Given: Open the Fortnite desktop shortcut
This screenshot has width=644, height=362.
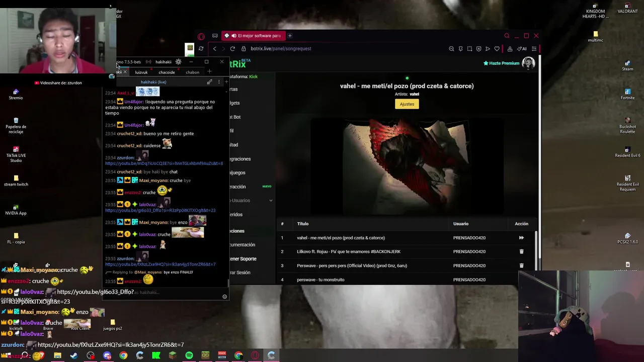Looking at the screenshot, I should click(x=627, y=95).
